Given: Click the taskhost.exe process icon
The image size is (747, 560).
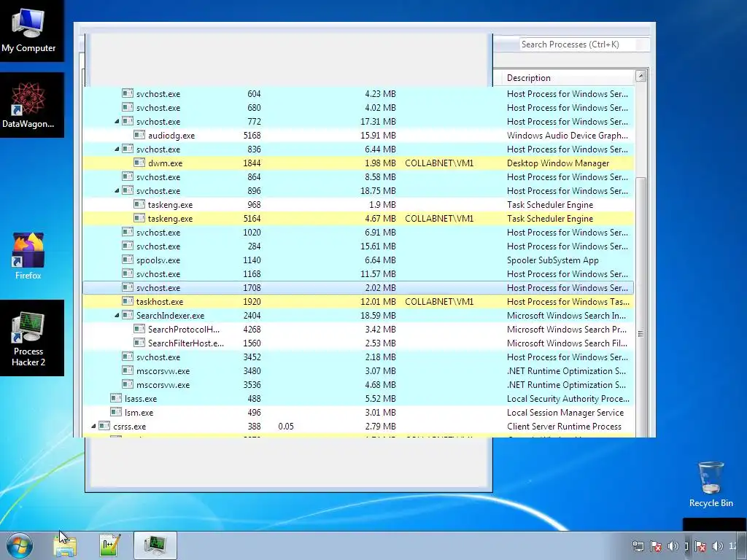Looking at the screenshot, I should coord(127,301).
